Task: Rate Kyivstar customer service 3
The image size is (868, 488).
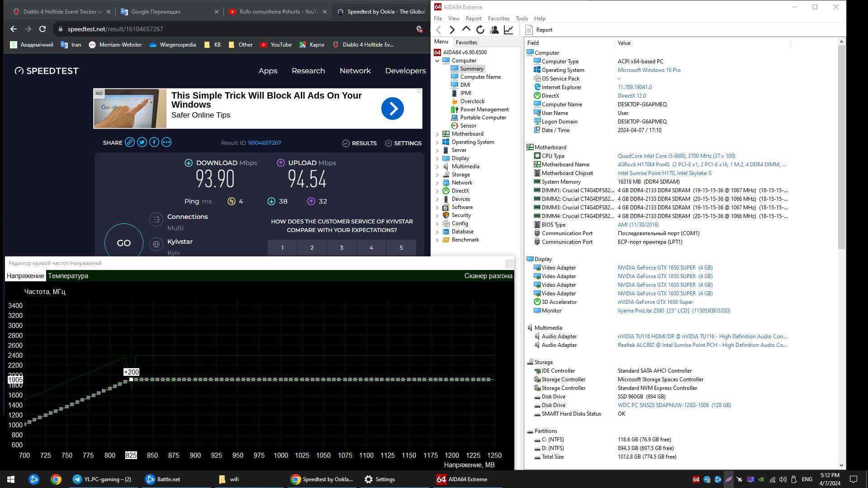Action: 342,247
